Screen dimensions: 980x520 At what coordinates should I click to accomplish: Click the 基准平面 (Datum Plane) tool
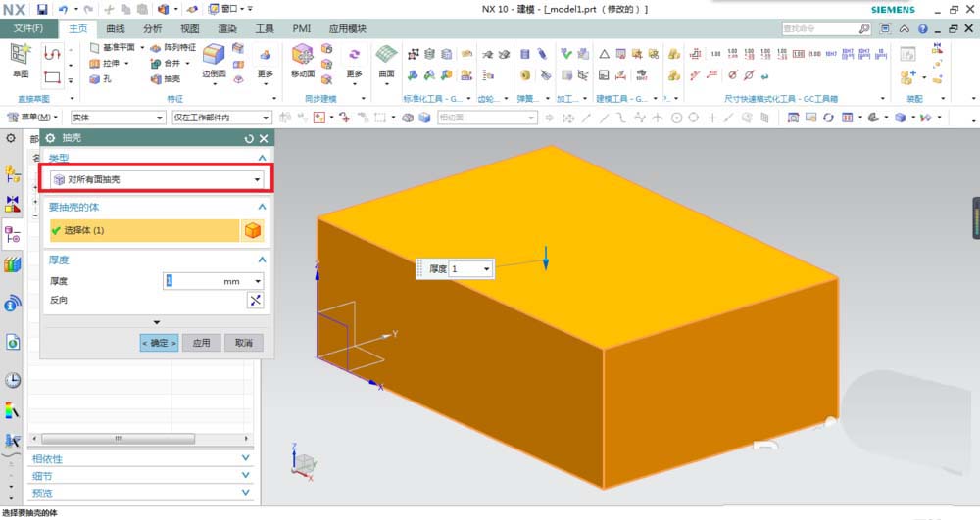pyautogui.click(x=115, y=47)
